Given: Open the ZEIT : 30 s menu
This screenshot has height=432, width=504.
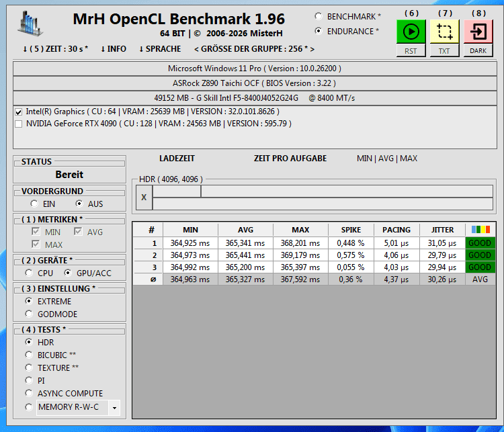Looking at the screenshot, I should (x=55, y=49).
